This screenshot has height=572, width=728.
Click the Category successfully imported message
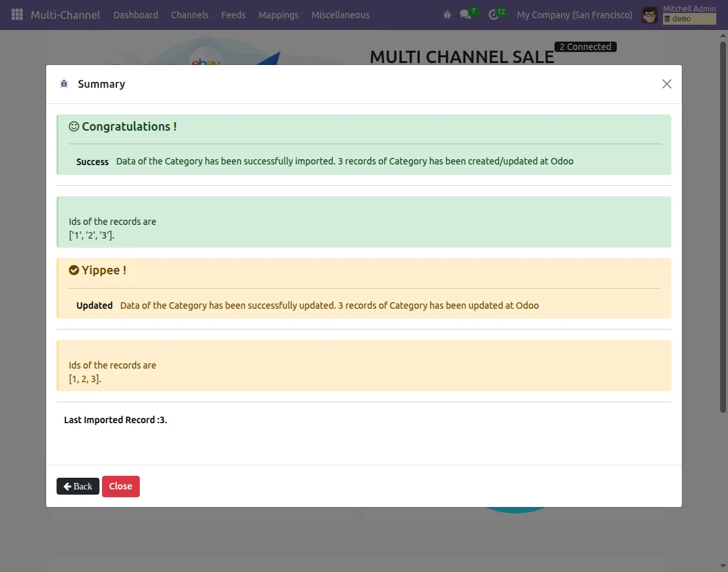[344, 161]
